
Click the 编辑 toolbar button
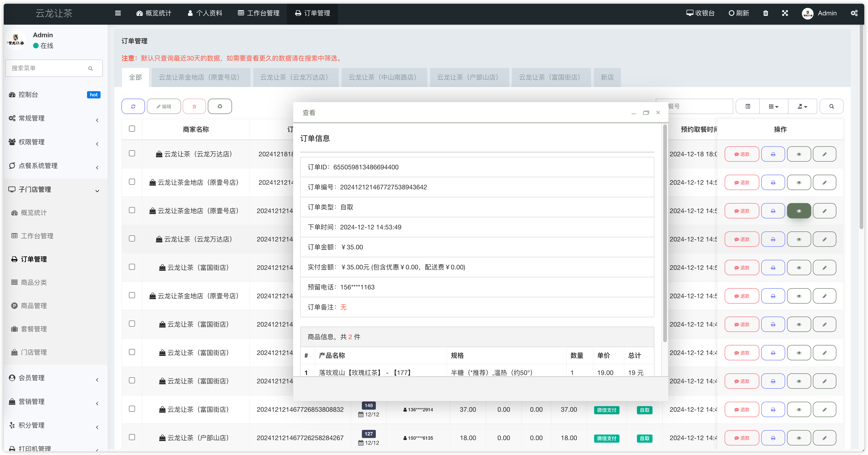164,107
